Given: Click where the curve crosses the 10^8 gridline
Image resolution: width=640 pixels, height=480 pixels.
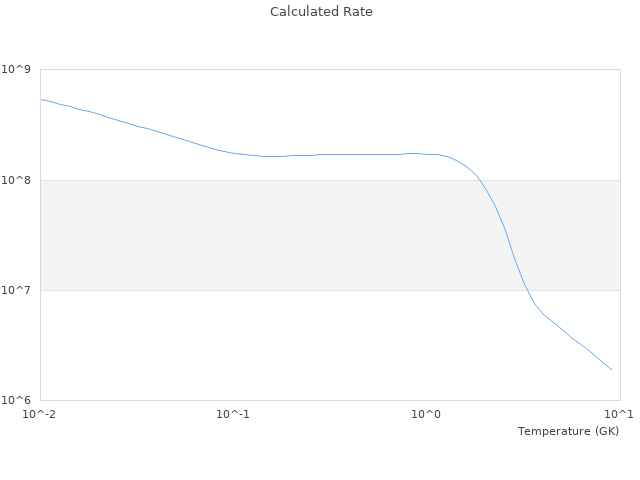Looking at the screenshot, I should pyautogui.click(x=480, y=180).
